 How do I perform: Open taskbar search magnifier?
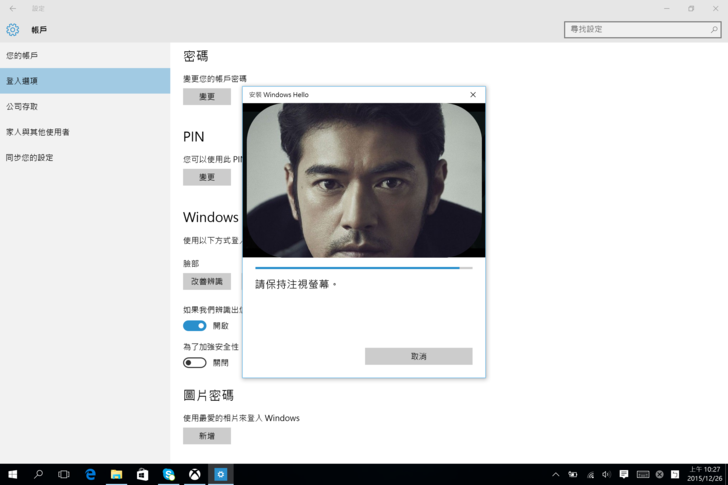tap(39, 474)
